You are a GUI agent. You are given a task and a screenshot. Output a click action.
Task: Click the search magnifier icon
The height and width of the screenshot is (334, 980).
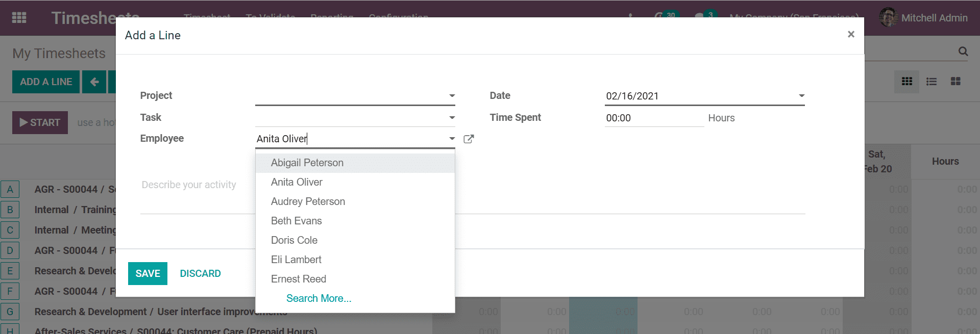pos(963,51)
